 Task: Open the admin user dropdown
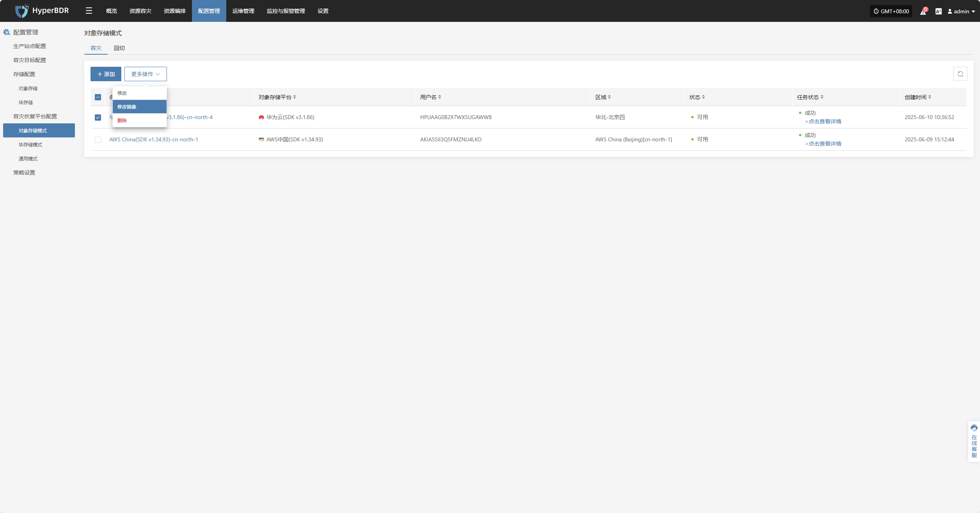pyautogui.click(x=961, y=11)
